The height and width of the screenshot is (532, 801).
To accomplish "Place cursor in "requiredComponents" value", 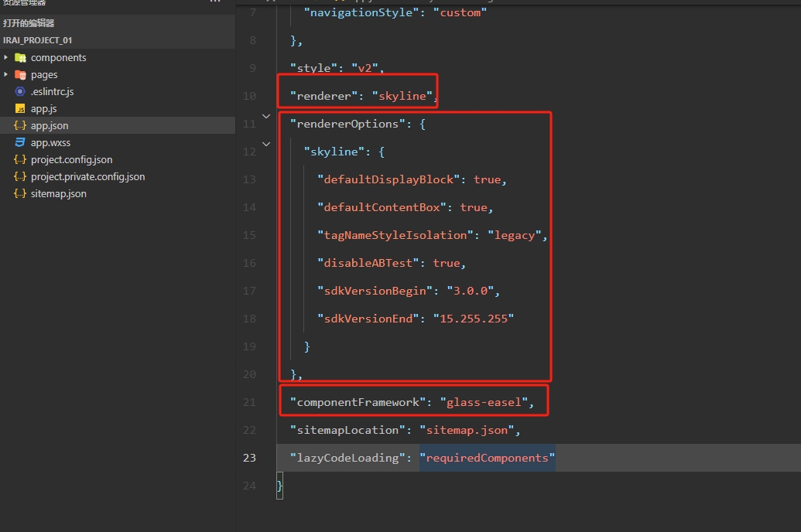I will [487, 458].
